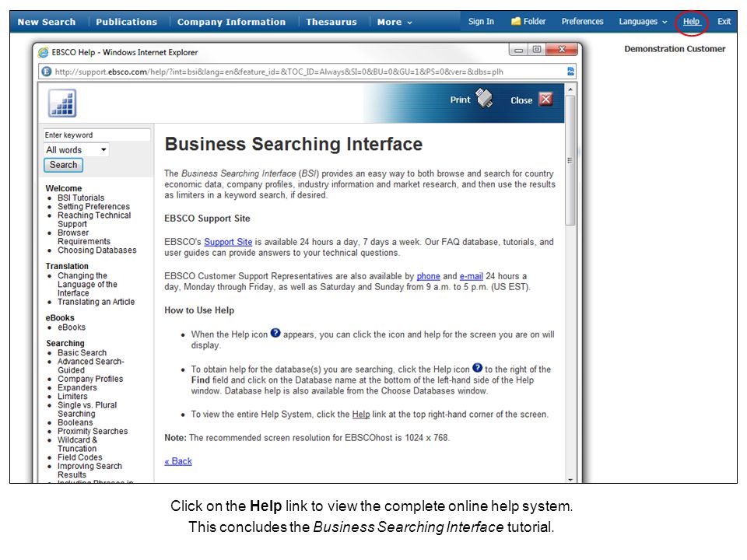Open Basic Search help topic
The image size is (747, 560).
pos(82,352)
